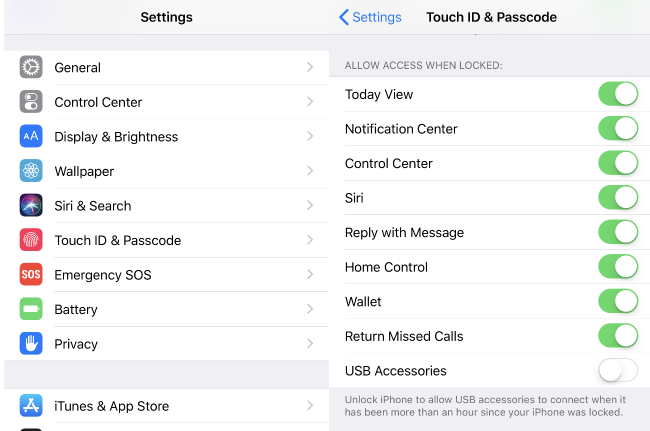Tap the Emergency SOS icon
Screen dimensions: 650x431
pos(31,274)
